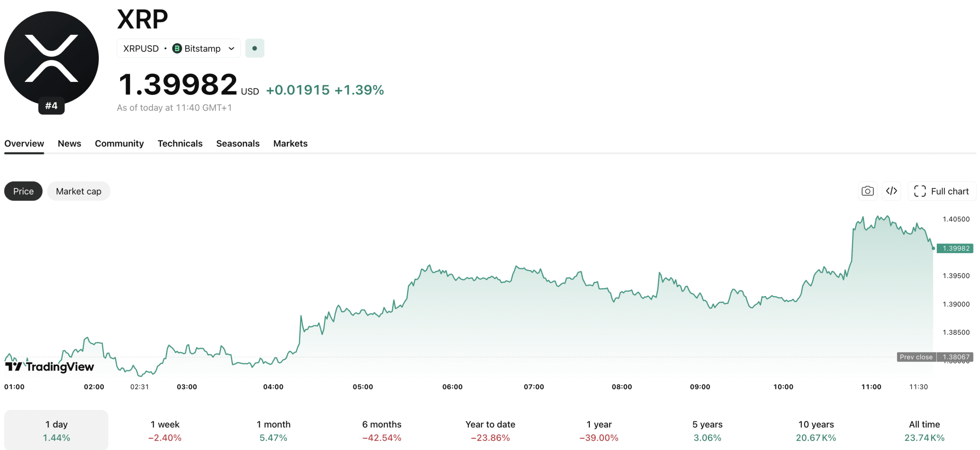Click the camera snapshot icon above the chart

[x=867, y=191]
